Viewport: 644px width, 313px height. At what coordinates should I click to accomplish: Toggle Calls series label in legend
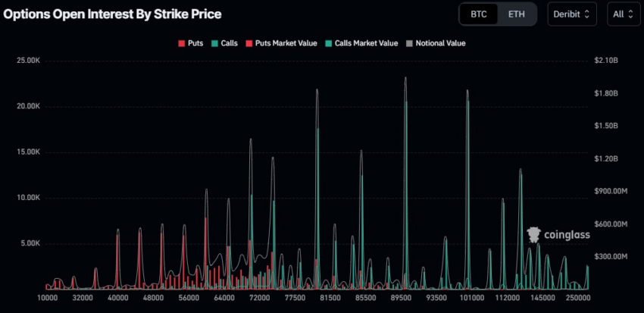pos(229,43)
